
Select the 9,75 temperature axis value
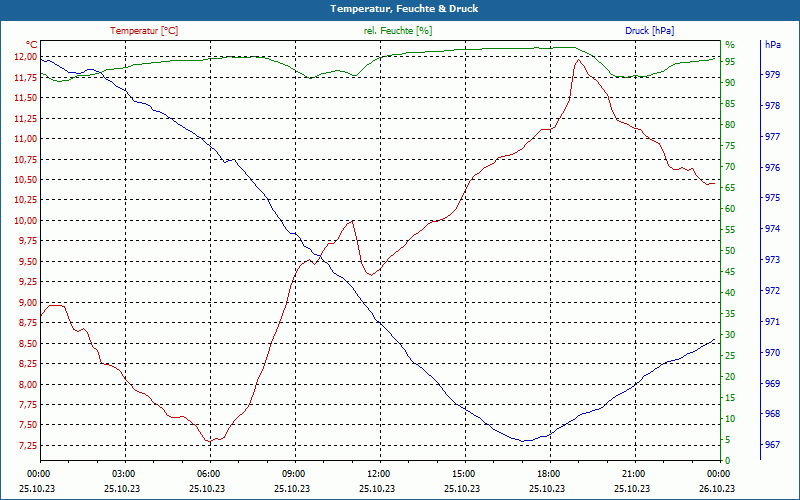point(28,241)
